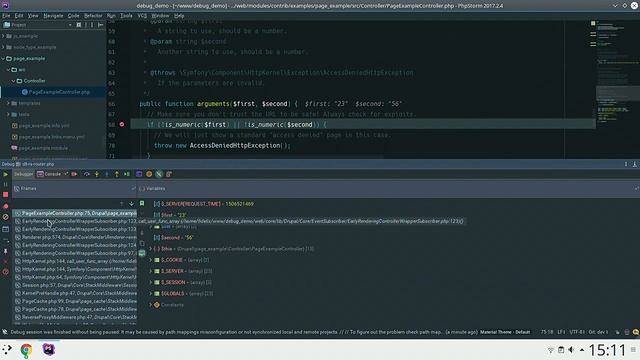Screen dimensions: 640x360
Task: Expand $_SESSION array variable
Action: 151,282
